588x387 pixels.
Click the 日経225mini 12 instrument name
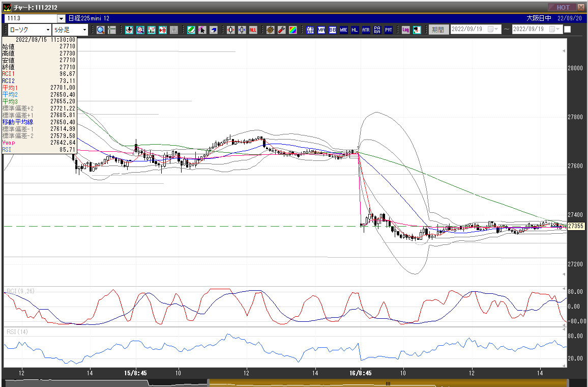pos(89,18)
